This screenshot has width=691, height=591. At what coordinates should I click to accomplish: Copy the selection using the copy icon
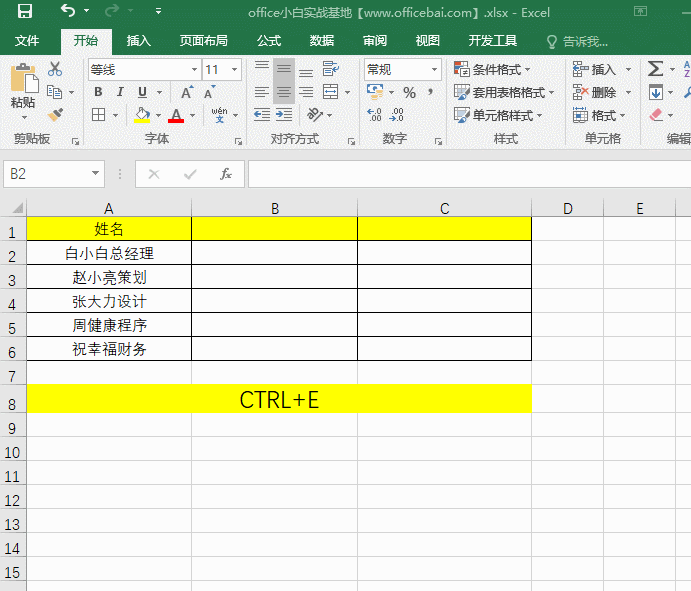click(55, 92)
